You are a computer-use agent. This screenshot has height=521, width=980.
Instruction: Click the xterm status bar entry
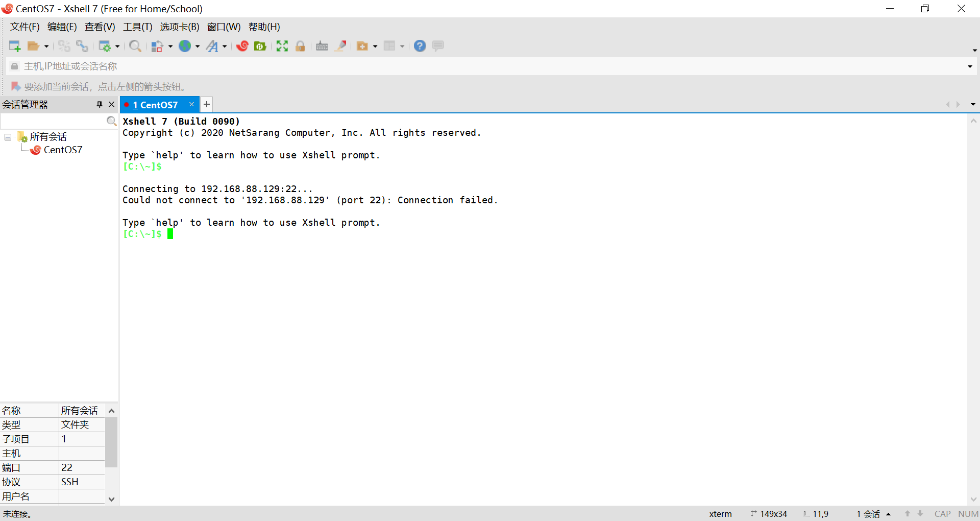point(720,514)
